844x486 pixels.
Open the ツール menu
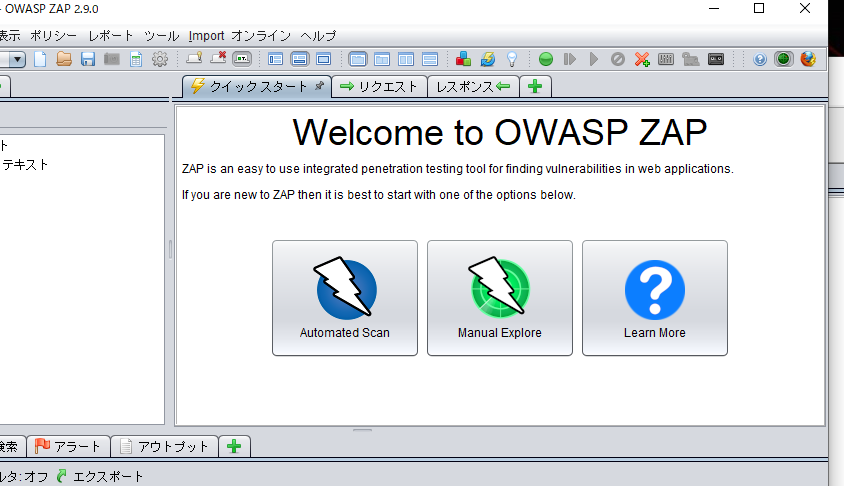pos(161,36)
